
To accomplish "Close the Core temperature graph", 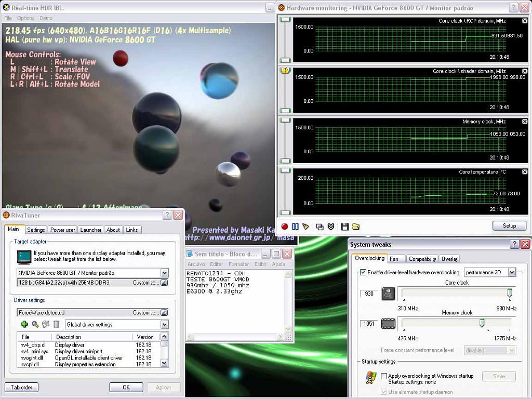I will (x=525, y=171).
